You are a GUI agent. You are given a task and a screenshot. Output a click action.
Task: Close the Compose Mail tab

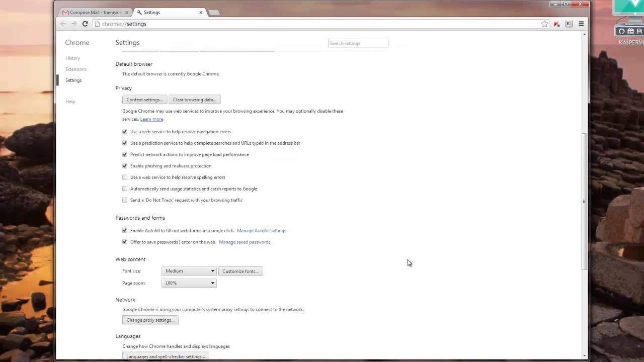pyautogui.click(x=126, y=12)
